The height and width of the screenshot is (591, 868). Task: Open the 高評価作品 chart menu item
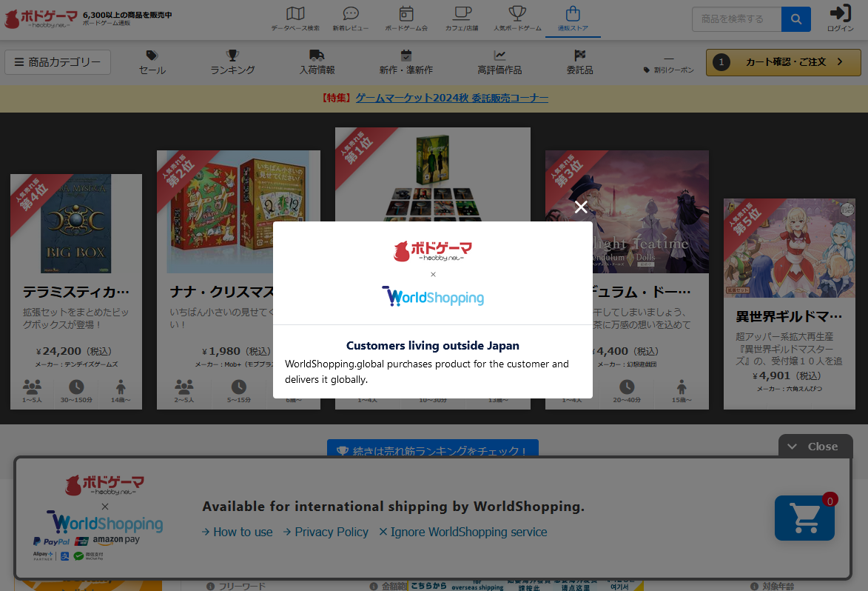(x=499, y=63)
